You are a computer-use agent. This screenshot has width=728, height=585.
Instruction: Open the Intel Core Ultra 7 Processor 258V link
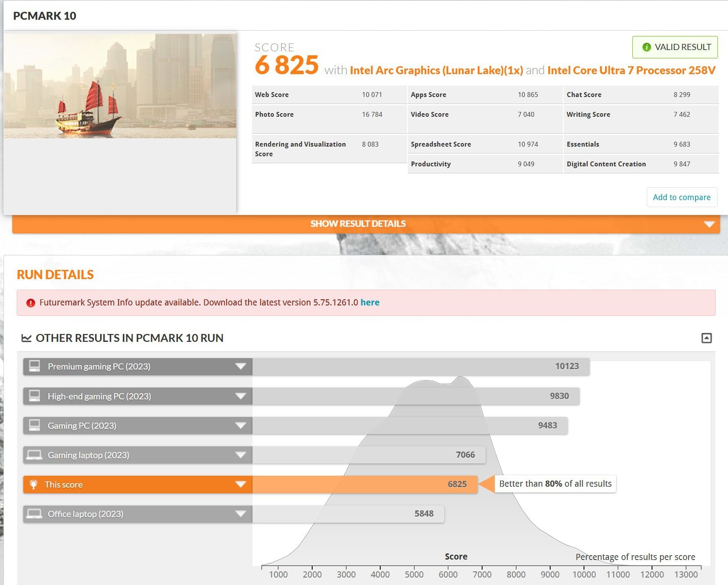[631, 70]
